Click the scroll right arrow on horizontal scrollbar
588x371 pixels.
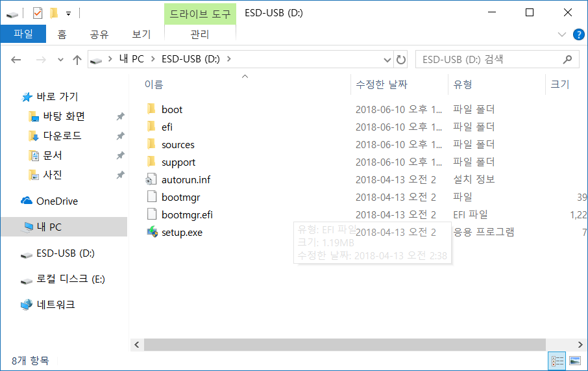(580, 345)
